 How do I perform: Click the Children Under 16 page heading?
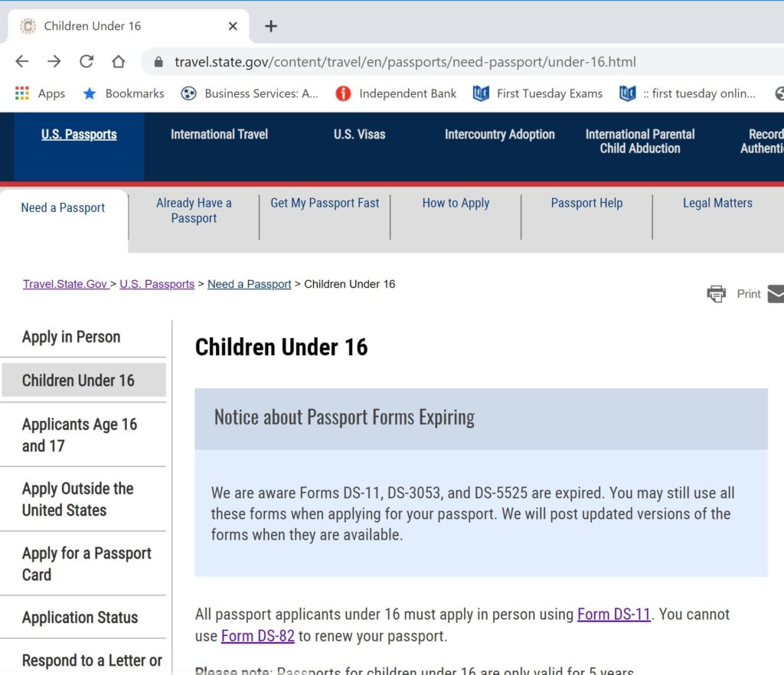(282, 347)
